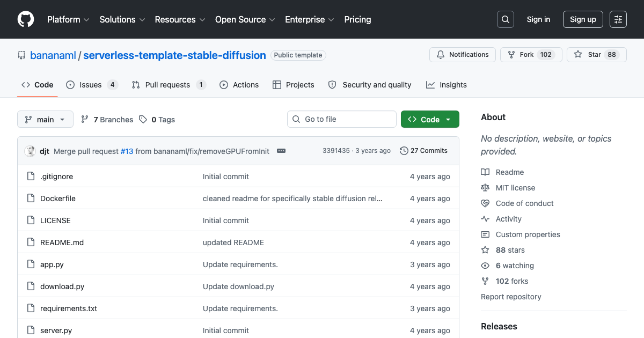This screenshot has height=338, width=644.
Task: Open the green Code dropdown button
Action: tap(430, 120)
